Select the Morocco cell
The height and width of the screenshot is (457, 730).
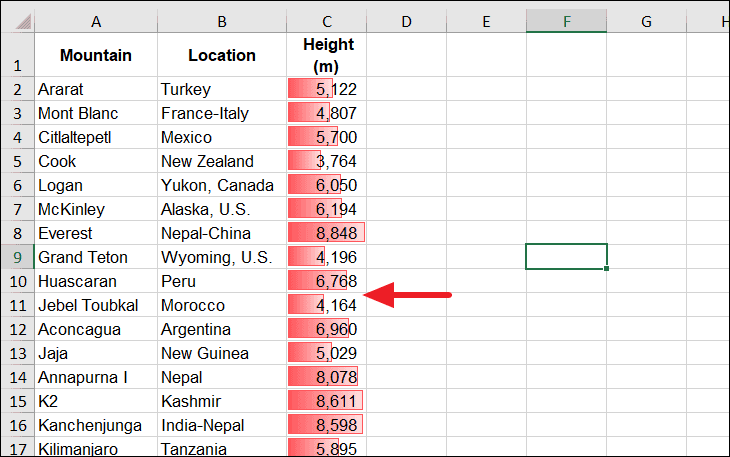point(222,305)
